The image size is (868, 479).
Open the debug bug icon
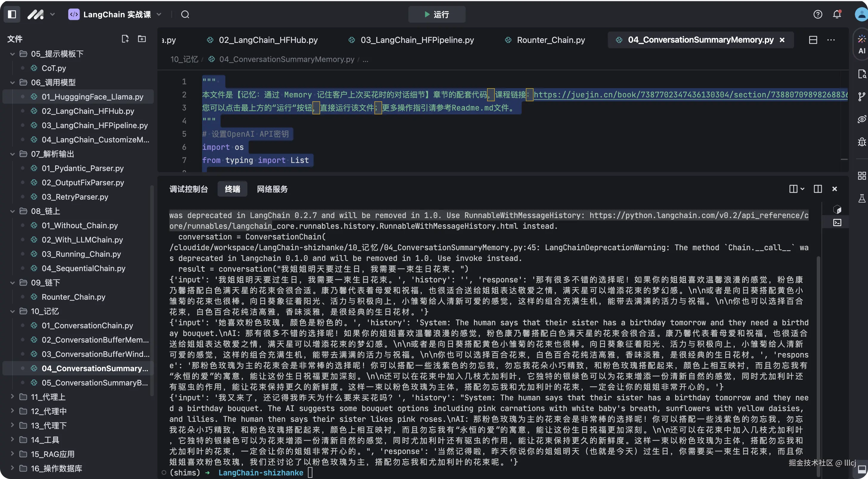pos(862,142)
